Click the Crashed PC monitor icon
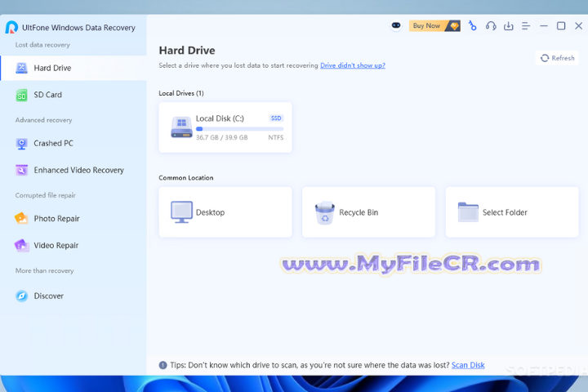The width and height of the screenshot is (588, 392). tap(21, 144)
